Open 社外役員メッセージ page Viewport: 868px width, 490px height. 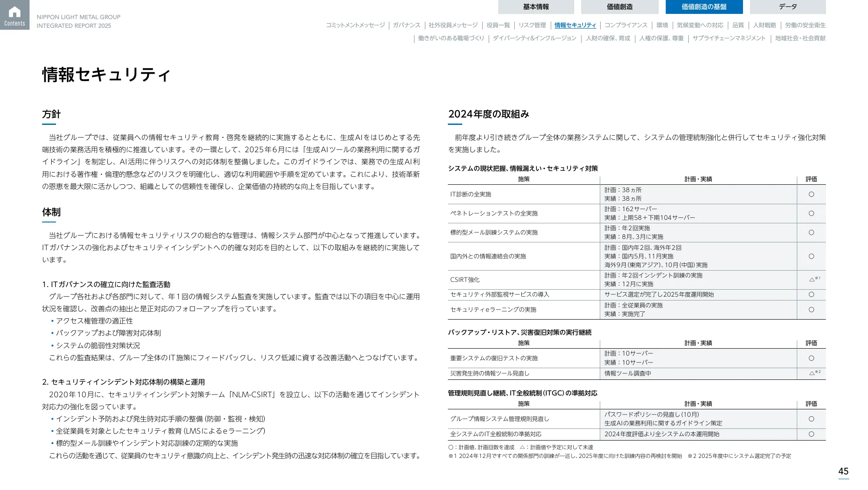pyautogui.click(x=453, y=26)
